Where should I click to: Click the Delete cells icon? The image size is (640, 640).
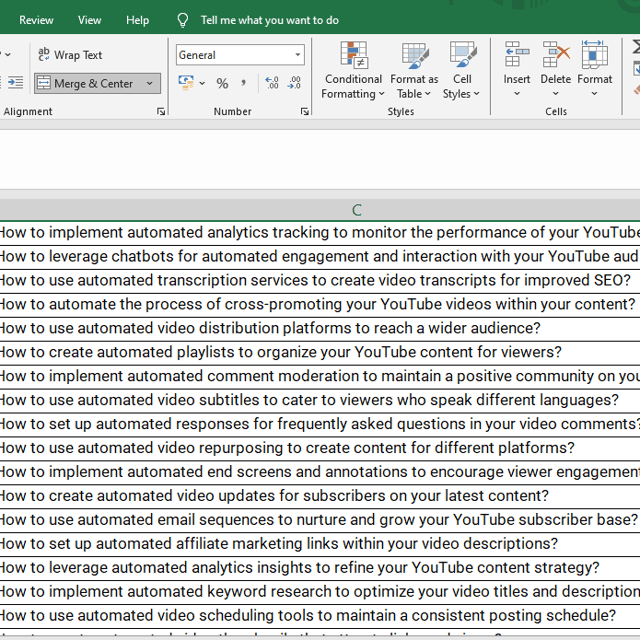[x=556, y=54]
